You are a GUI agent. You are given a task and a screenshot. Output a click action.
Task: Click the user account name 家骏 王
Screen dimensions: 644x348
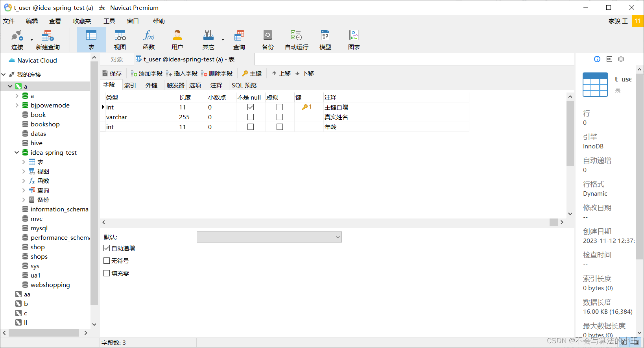[x=618, y=21]
